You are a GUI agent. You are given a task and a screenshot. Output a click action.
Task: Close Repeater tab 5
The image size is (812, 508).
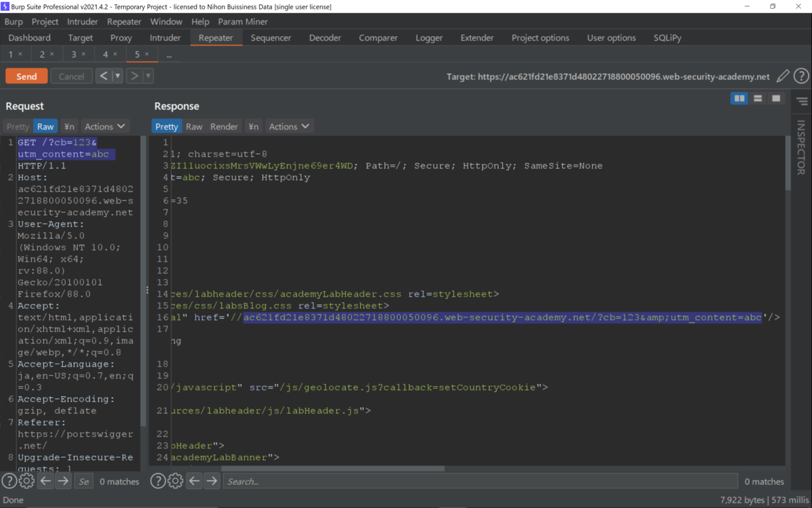pos(147,54)
